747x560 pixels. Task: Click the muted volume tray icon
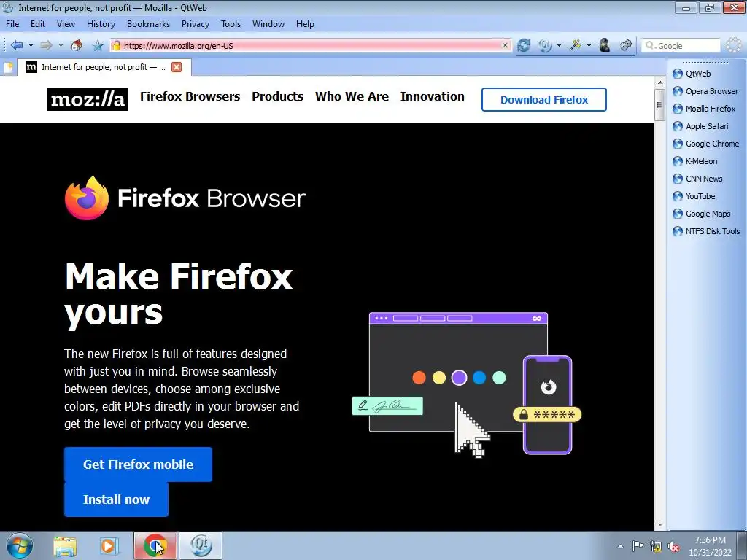[673, 547]
